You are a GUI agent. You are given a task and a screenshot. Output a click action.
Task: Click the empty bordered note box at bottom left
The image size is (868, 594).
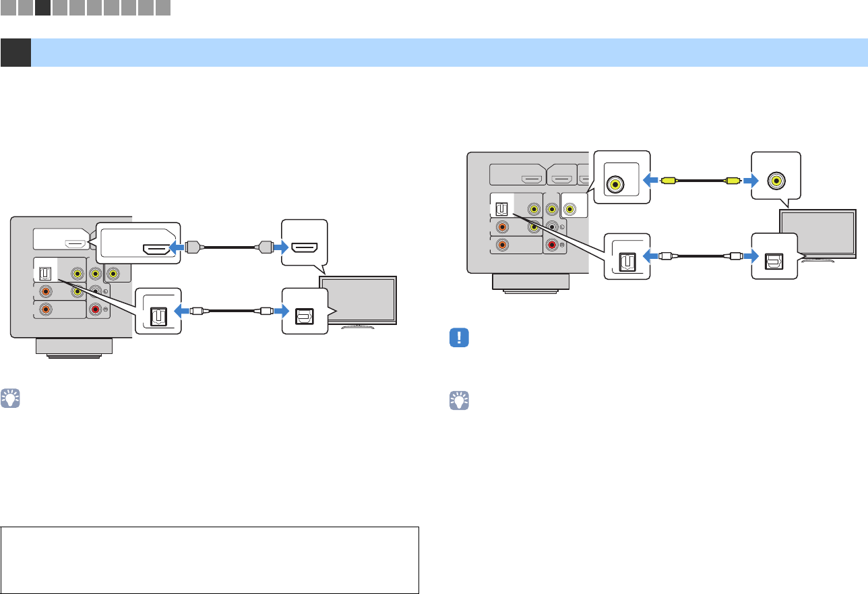211,560
